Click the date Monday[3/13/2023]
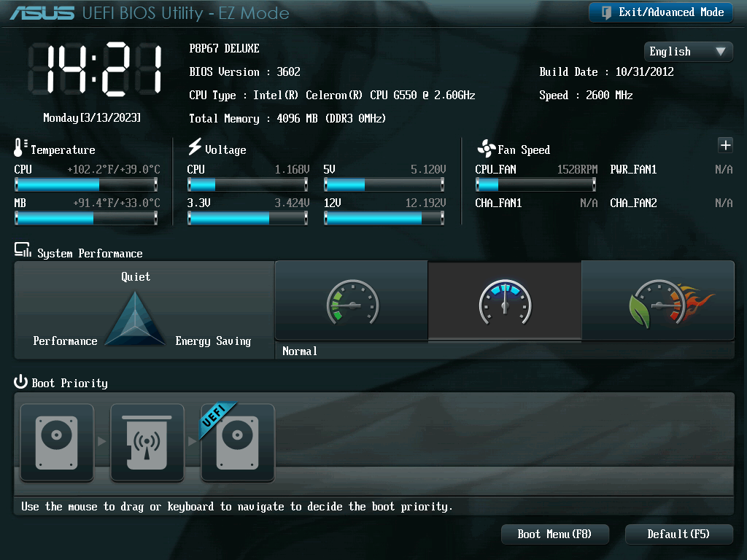Viewport: 747px width, 560px height. (x=92, y=117)
